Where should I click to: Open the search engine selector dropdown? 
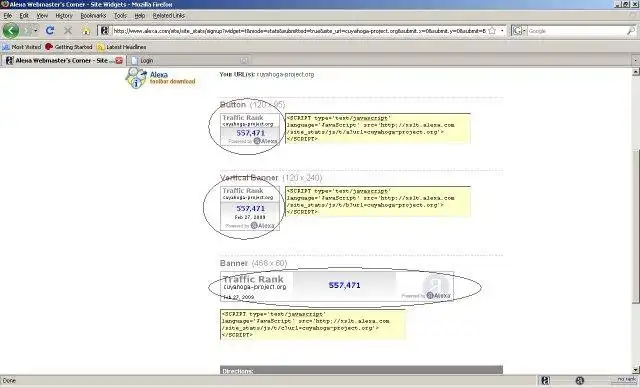[x=518, y=31]
